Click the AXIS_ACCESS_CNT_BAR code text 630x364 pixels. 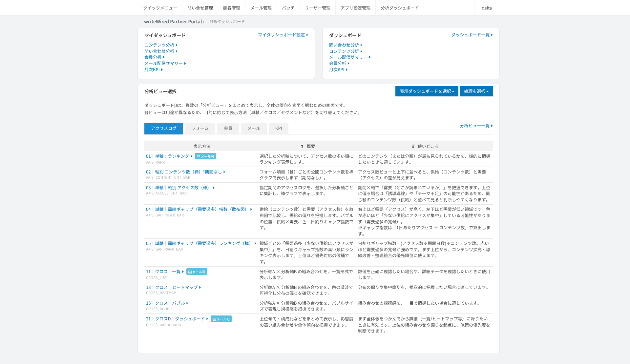166,193
